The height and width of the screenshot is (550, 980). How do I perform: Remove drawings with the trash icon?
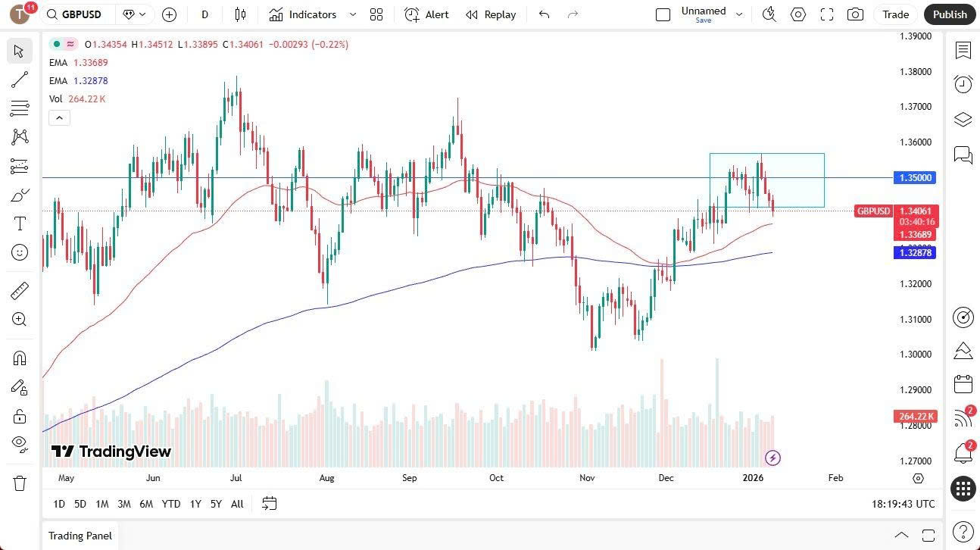pos(20,483)
